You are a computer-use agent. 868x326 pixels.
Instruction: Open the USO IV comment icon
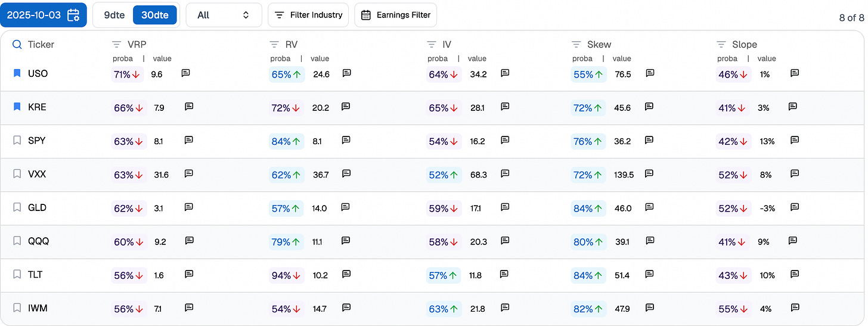pos(505,73)
